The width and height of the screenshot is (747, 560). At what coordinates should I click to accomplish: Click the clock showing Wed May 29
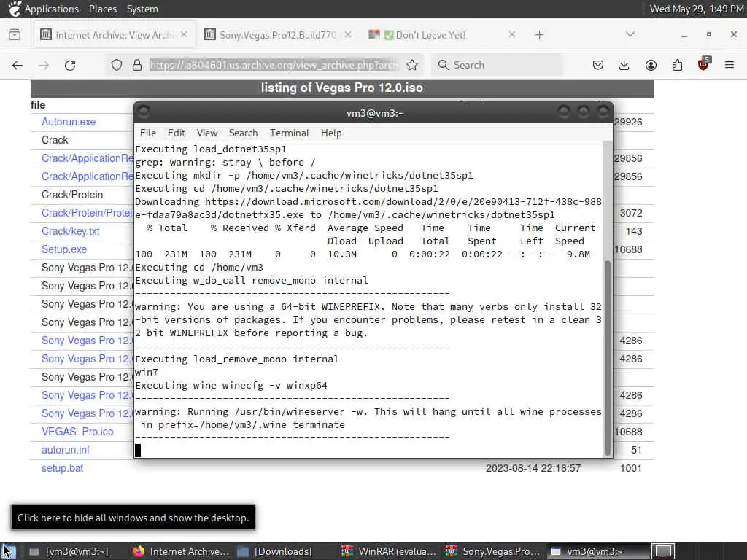697,9
